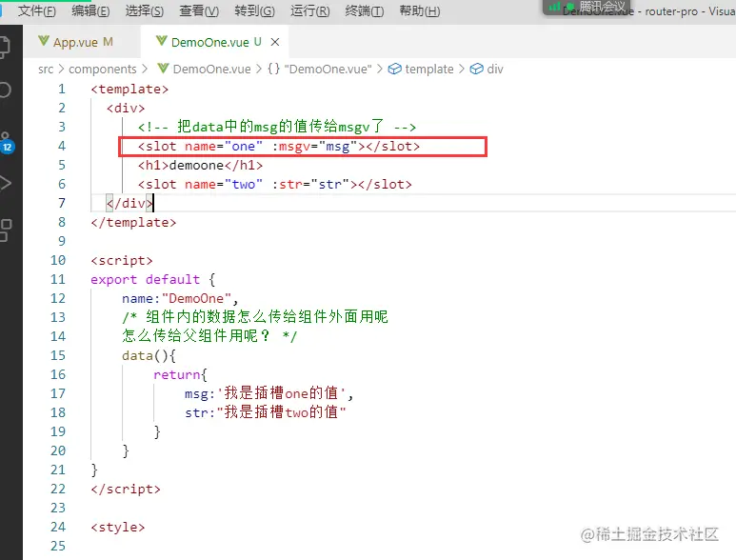Viewport: 736px width, 560px height.
Task: Click line number 22 in gutter
Action: tap(58, 490)
